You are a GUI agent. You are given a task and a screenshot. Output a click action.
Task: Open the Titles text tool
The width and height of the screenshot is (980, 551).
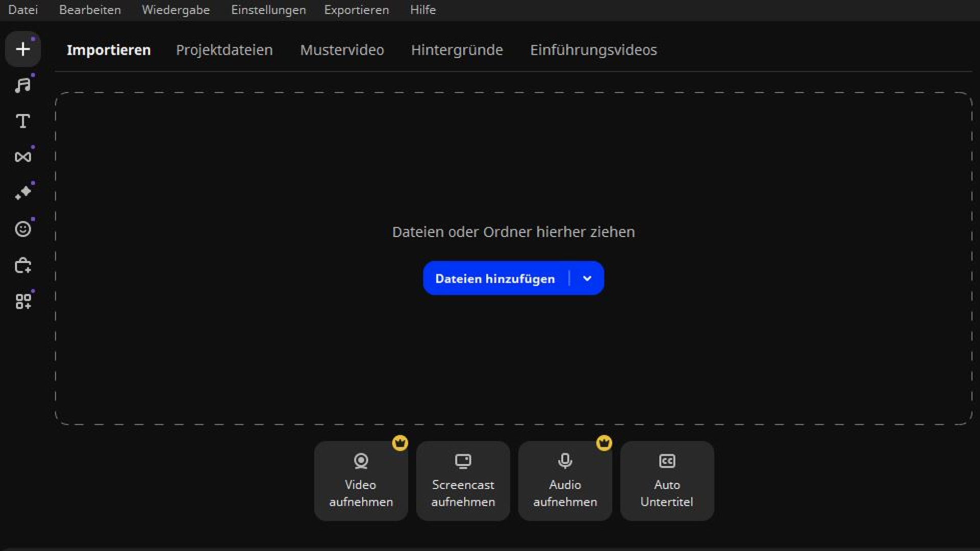click(x=23, y=121)
